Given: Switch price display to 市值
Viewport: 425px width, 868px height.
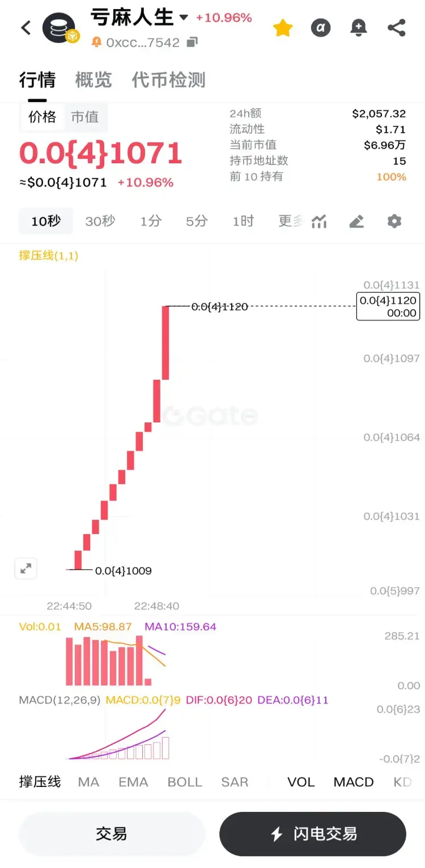Looking at the screenshot, I should click(85, 117).
